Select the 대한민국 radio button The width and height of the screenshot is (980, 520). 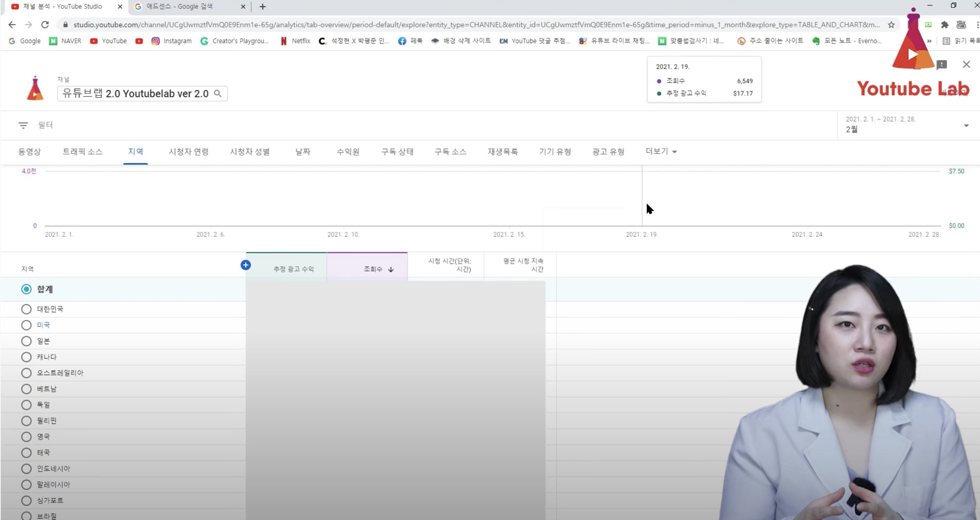(x=26, y=309)
